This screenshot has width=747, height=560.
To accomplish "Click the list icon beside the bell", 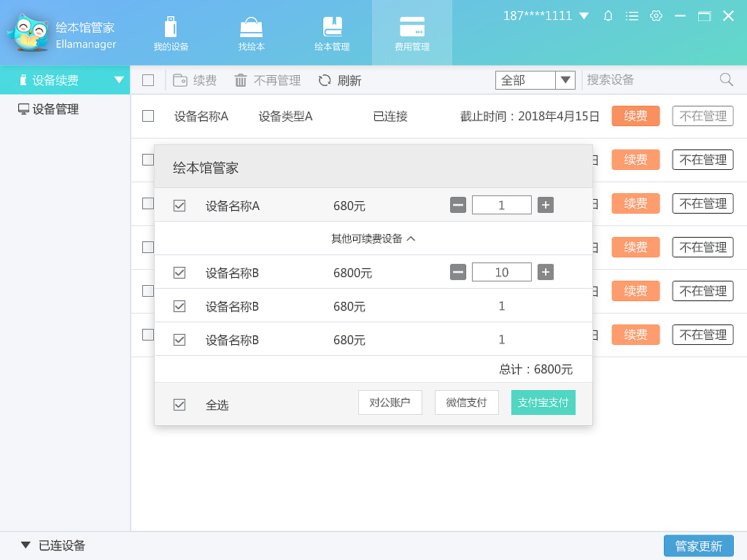I will (x=632, y=15).
